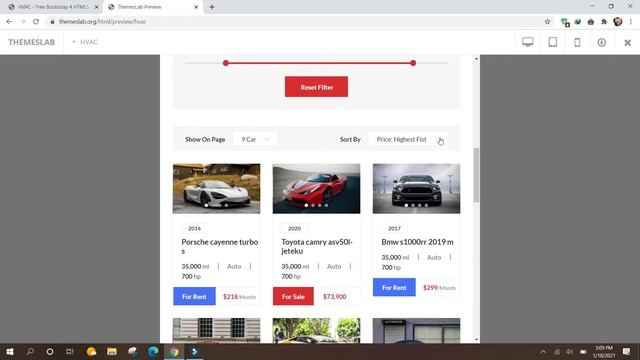This screenshot has width=640, height=360.
Task: Click the Toyota camry asv50l-jeteku title
Action: tap(317, 246)
